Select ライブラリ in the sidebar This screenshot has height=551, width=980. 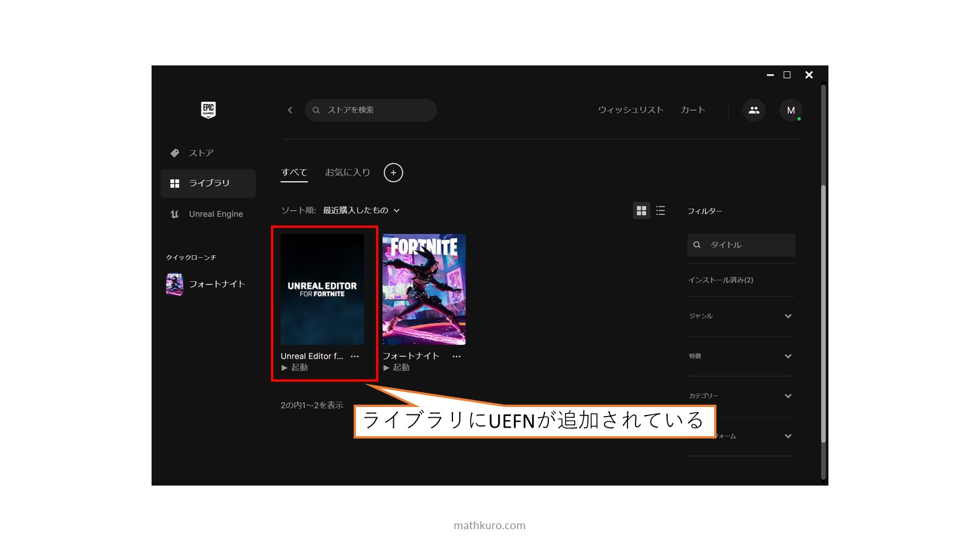coord(208,183)
